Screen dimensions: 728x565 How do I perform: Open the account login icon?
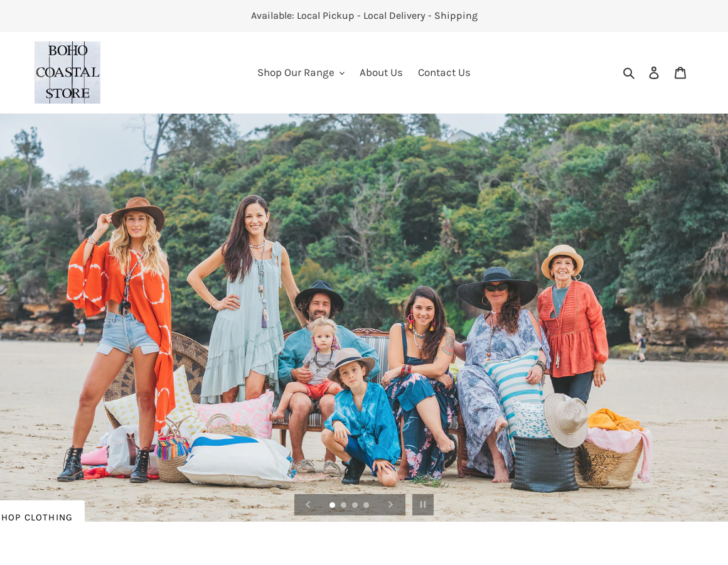(654, 73)
